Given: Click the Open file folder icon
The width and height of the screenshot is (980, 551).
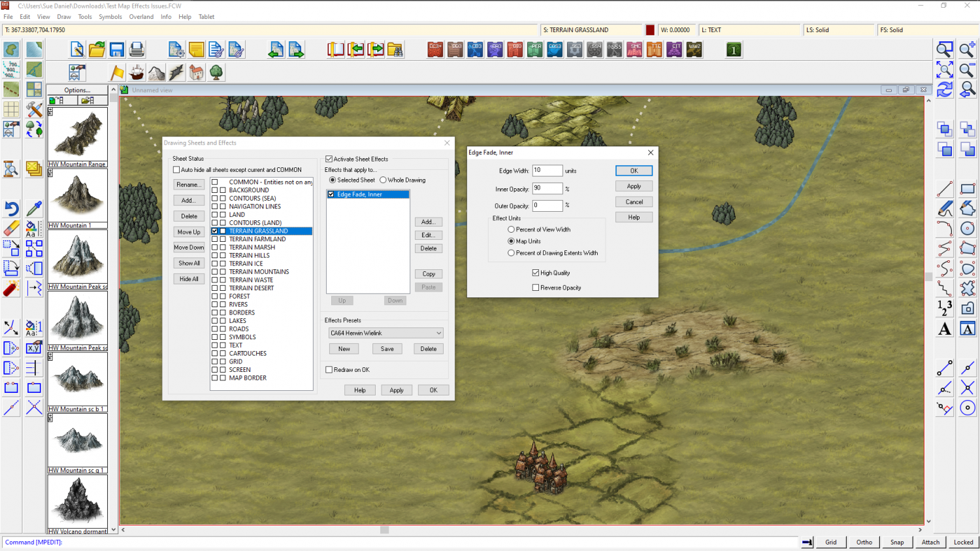Looking at the screenshot, I should click(x=97, y=50).
